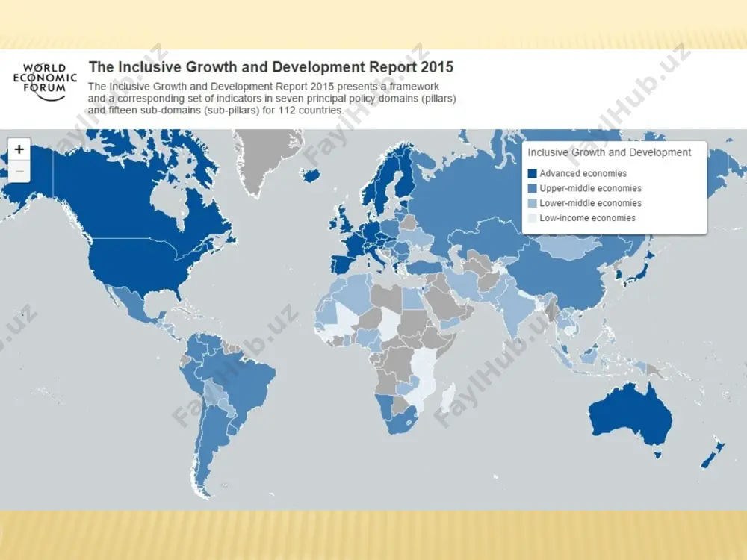The width and height of the screenshot is (747, 560).
Task: Click the report description paragraph
Action: click(x=272, y=99)
